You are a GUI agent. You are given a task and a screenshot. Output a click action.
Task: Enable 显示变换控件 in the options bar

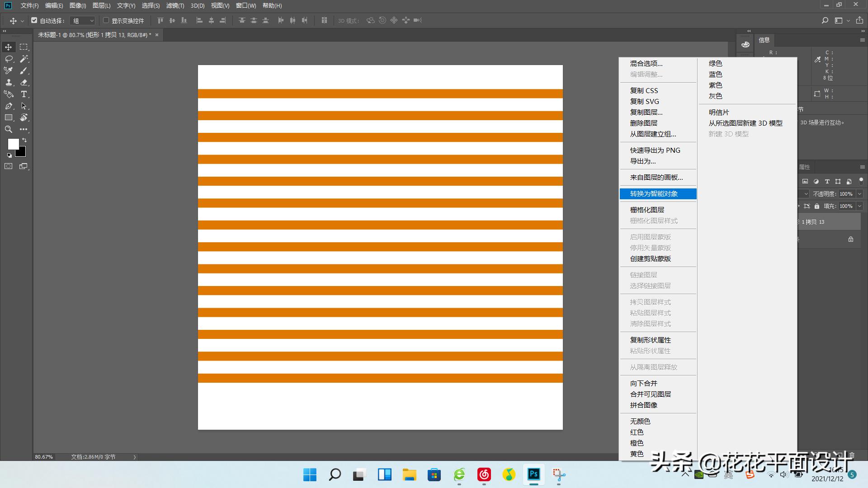pos(105,20)
